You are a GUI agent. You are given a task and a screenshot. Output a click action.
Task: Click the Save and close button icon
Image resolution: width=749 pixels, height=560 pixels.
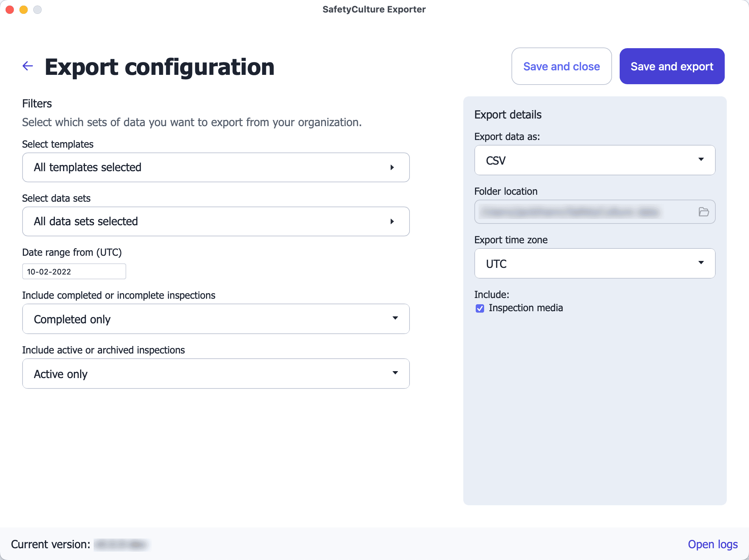tap(562, 66)
